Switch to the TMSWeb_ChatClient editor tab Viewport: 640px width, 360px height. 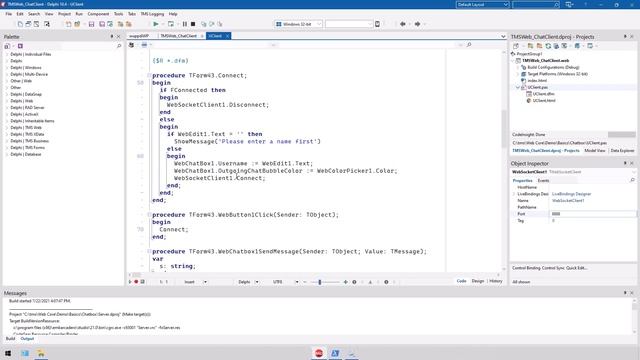pyautogui.click(x=178, y=36)
